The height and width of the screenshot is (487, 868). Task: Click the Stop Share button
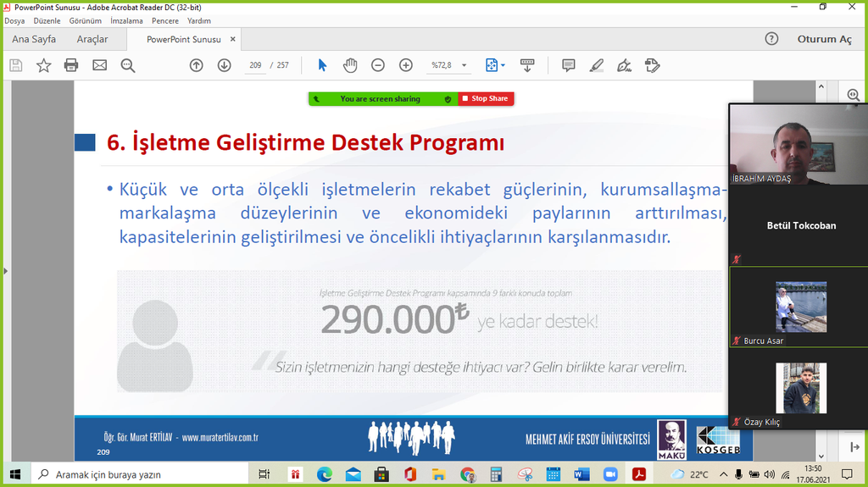click(x=486, y=98)
